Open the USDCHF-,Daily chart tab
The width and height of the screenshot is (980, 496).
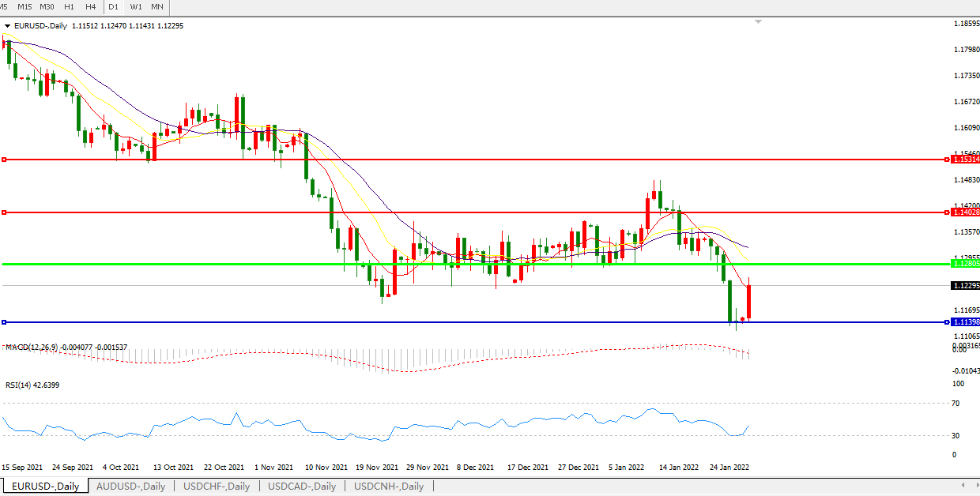click(x=217, y=487)
